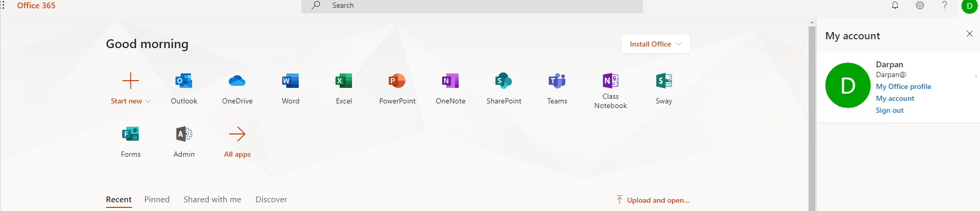Open the notifications bell

click(x=895, y=5)
